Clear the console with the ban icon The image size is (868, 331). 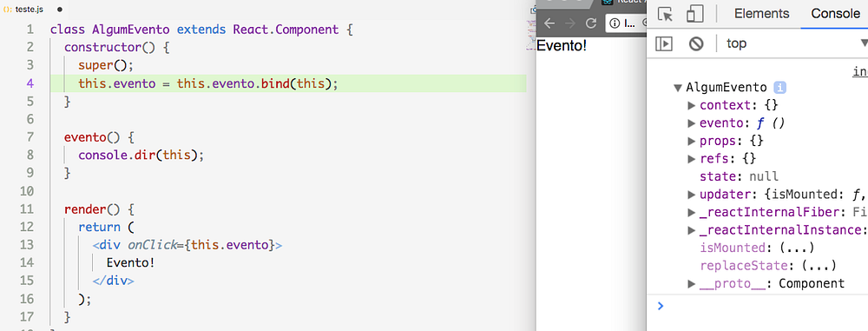696,43
